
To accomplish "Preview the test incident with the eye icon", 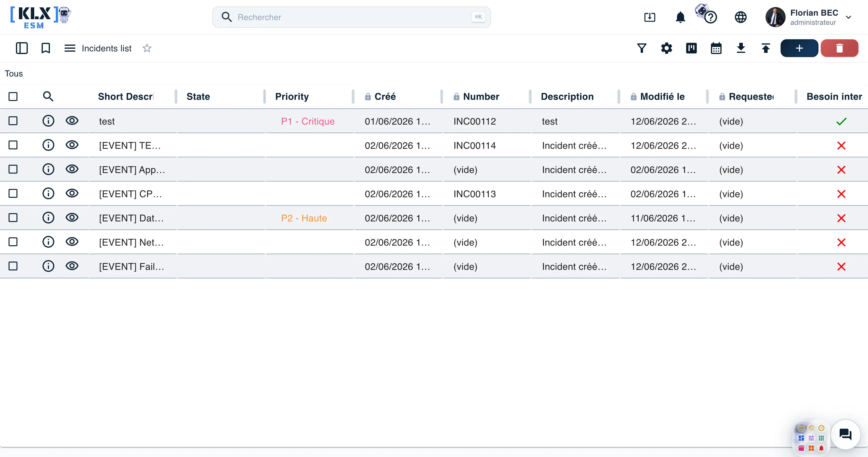I will 72,121.
